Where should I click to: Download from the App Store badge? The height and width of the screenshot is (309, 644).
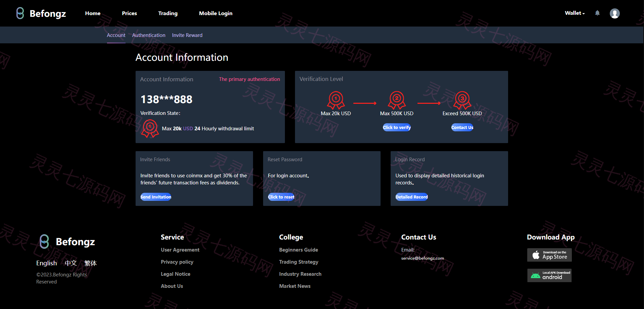tap(549, 255)
